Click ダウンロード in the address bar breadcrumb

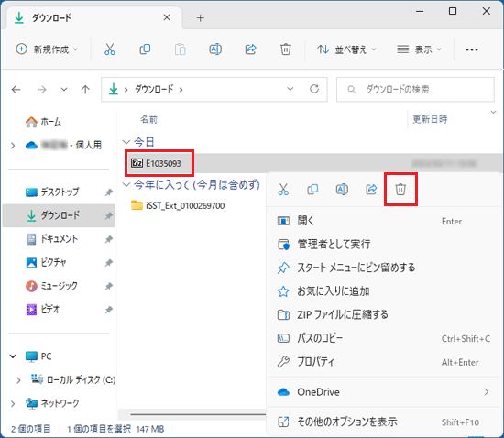(x=154, y=89)
